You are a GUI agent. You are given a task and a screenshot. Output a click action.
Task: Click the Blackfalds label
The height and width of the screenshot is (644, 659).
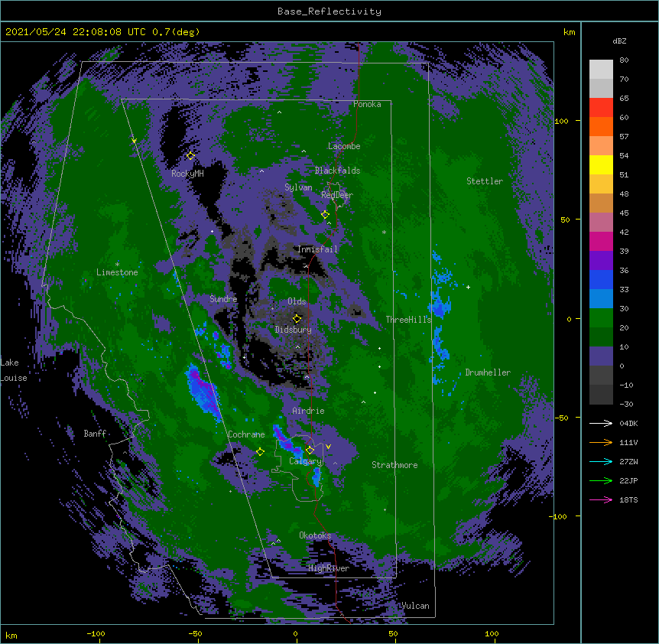tap(337, 171)
